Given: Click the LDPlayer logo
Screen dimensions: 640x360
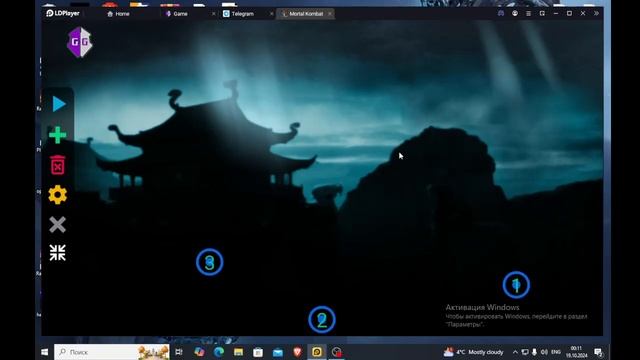Looking at the screenshot, I should coord(62,13).
